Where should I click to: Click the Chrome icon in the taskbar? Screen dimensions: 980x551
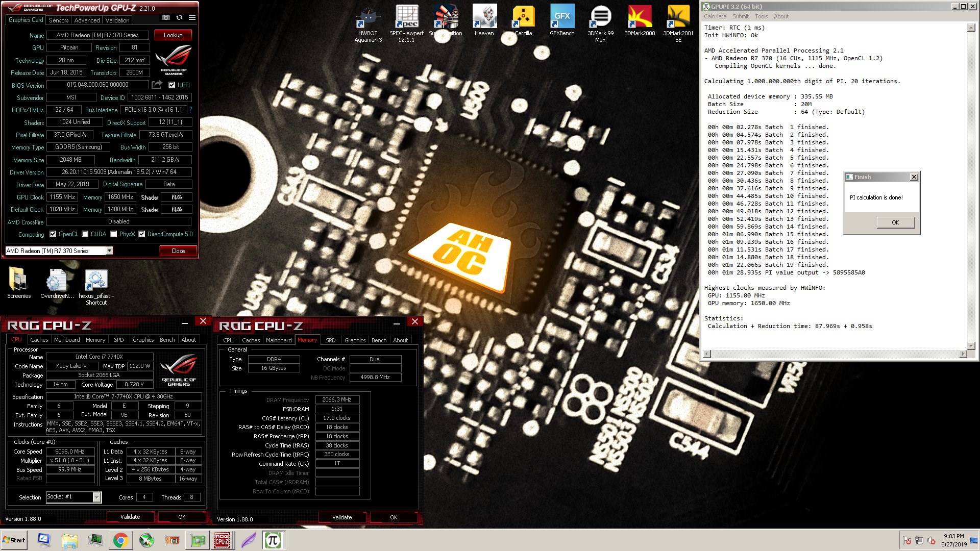pos(120,540)
